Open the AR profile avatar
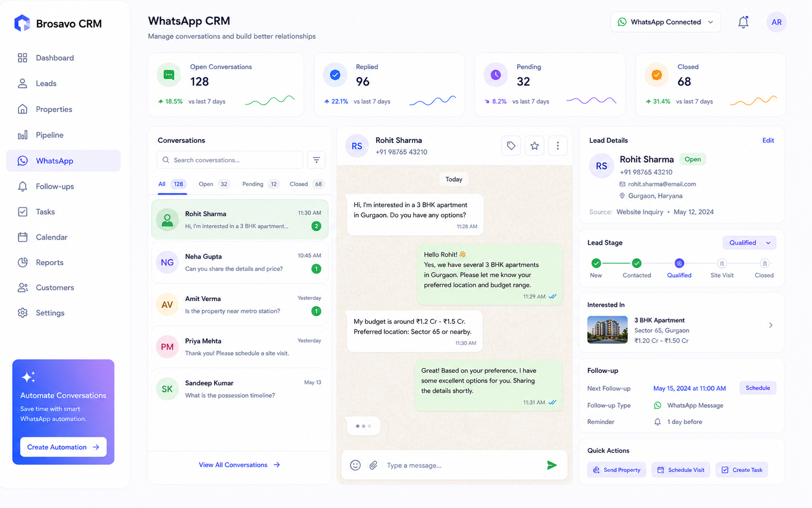The image size is (812, 508). [x=776, y=22]
